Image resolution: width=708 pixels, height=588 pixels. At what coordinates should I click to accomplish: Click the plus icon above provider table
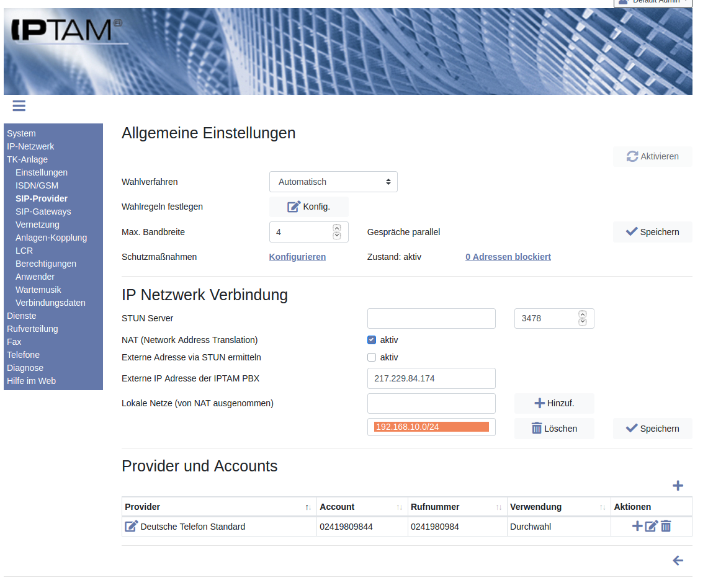click(x=678, y=486)
